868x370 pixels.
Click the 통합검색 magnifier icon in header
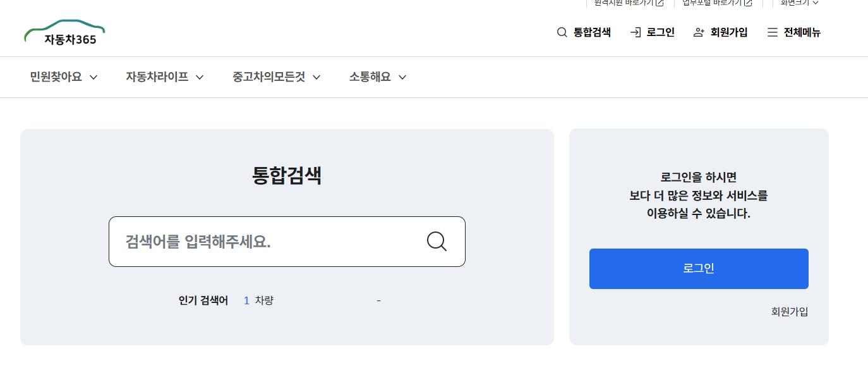pos(561,32)
